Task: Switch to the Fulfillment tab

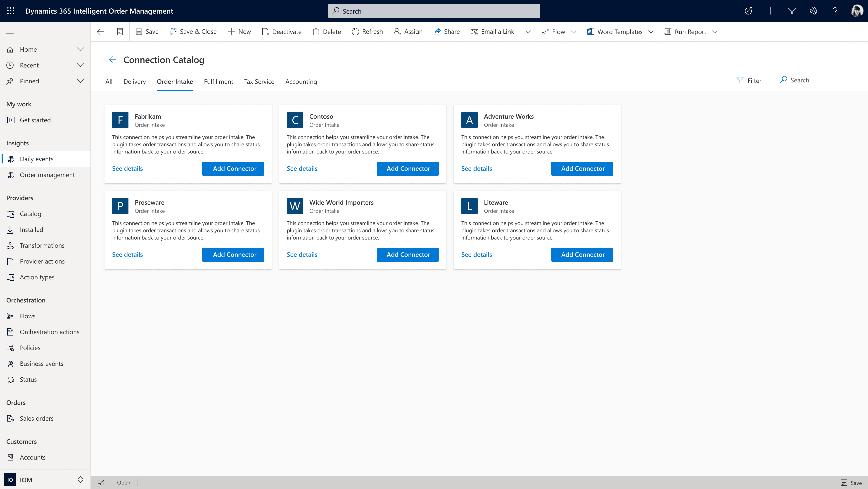Action: pos(218,81)
